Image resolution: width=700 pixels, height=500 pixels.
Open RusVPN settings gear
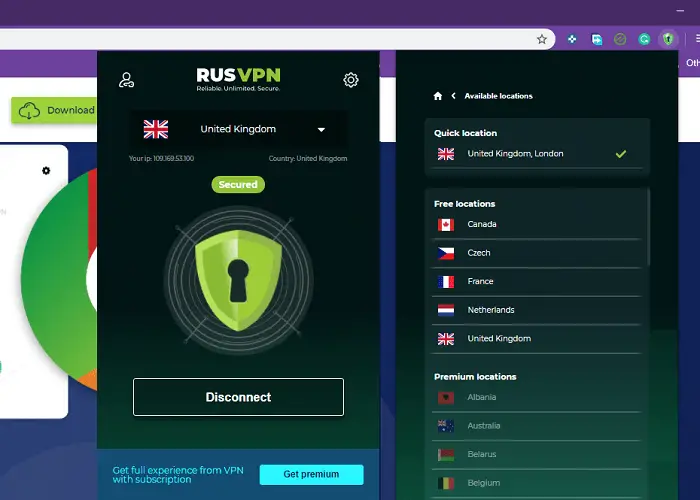point(350,80)
